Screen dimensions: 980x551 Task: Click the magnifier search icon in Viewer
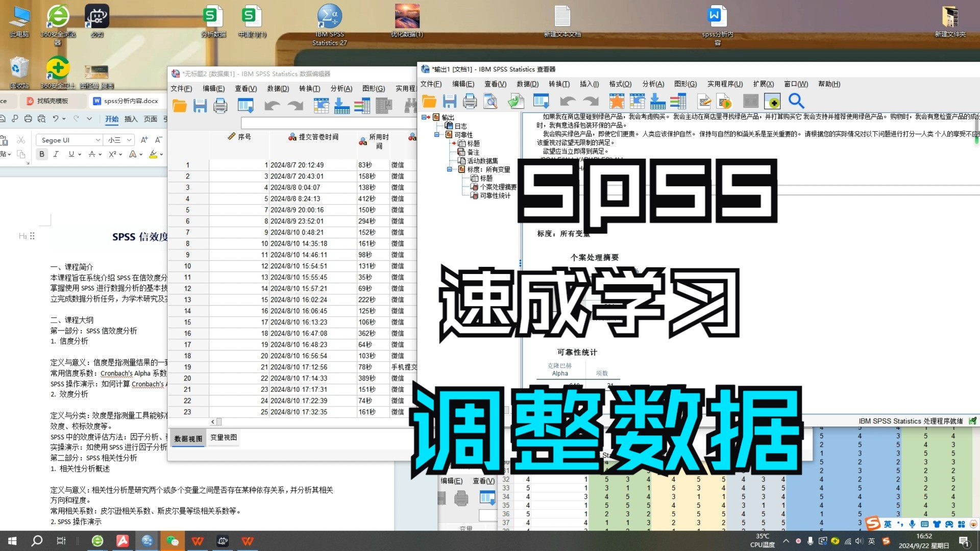point(796,102)
